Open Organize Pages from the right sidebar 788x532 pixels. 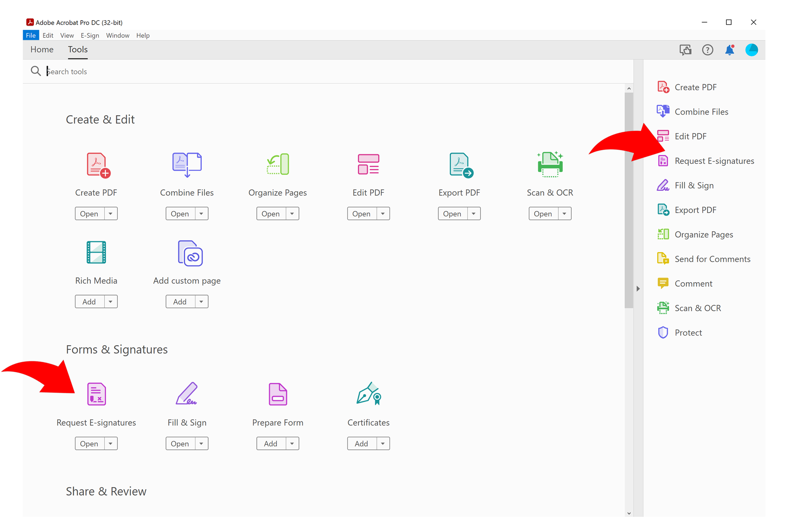[695, 235]
